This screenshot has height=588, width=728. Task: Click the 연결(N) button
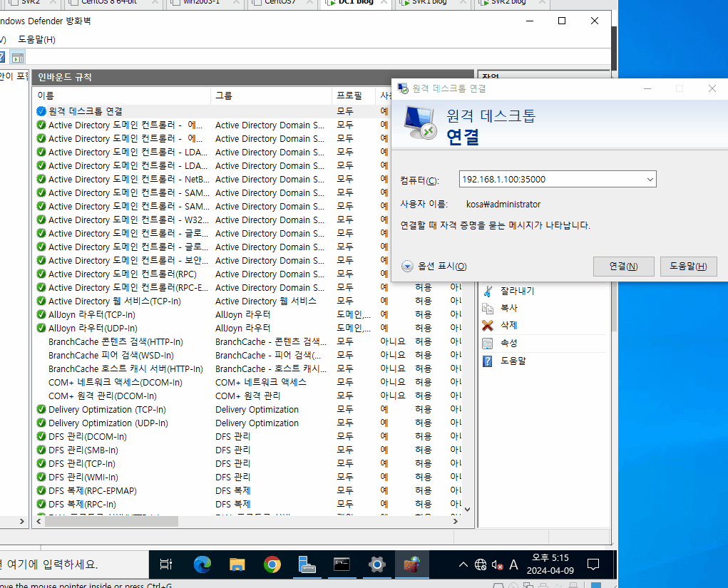(x=623, y=267)
